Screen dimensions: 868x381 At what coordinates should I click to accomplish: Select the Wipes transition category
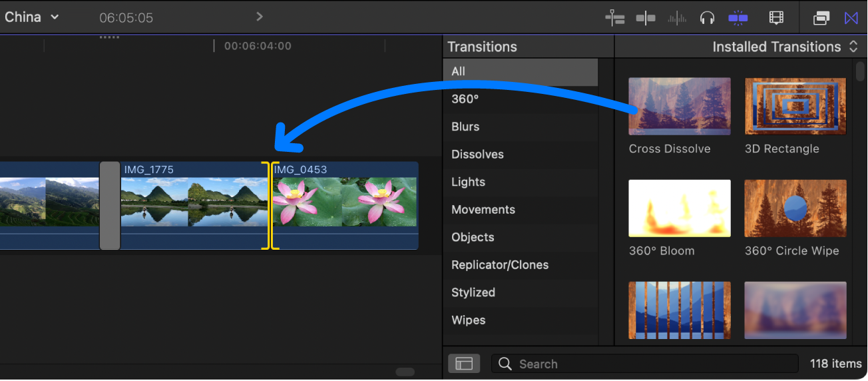pyautogui.click(x=468, y=320)
